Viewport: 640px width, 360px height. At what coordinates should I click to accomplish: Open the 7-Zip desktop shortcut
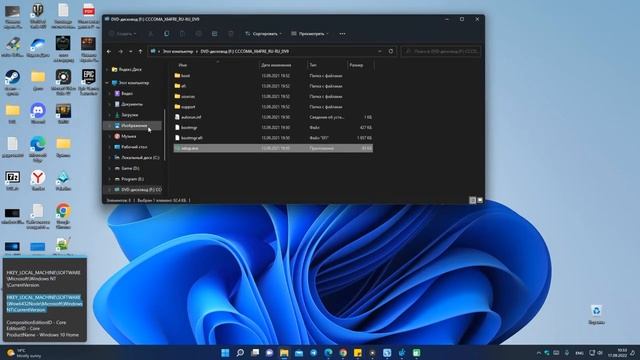(x=12, y=181)
